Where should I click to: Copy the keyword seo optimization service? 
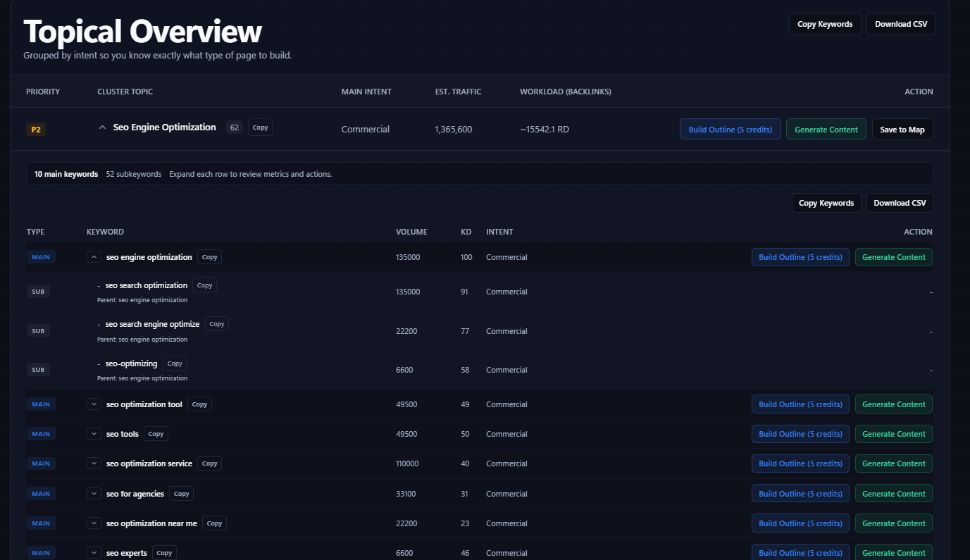pos(209,463)
